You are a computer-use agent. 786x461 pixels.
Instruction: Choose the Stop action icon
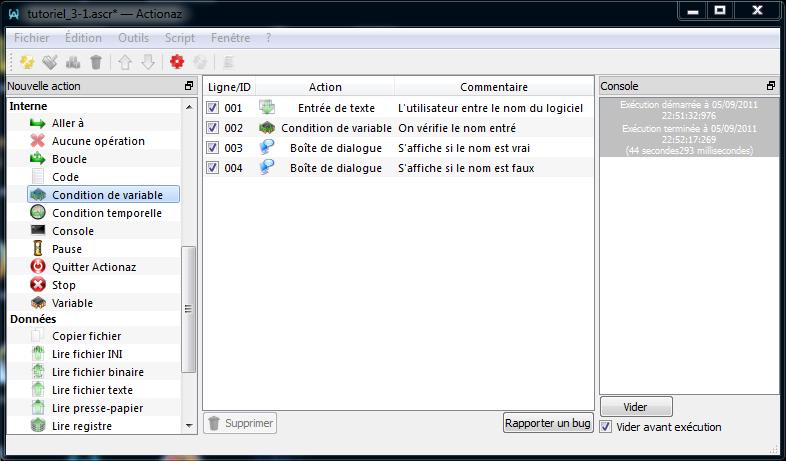[38, 285]
